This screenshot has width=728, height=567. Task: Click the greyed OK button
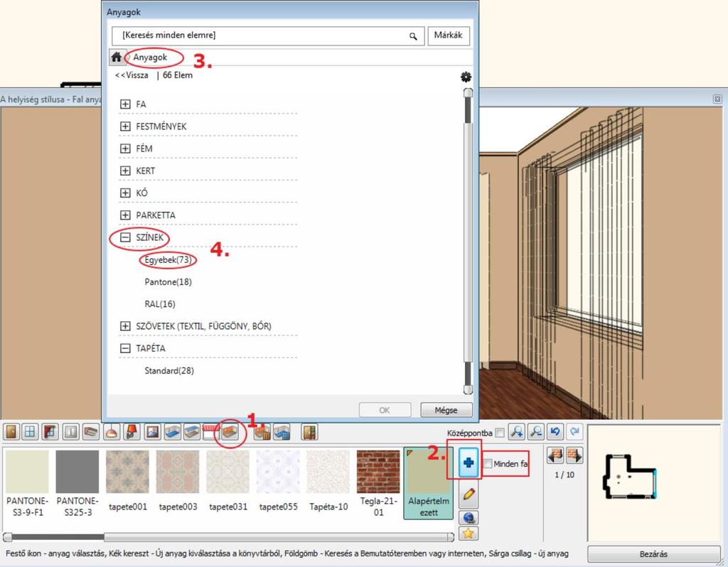tap(385, 410)
